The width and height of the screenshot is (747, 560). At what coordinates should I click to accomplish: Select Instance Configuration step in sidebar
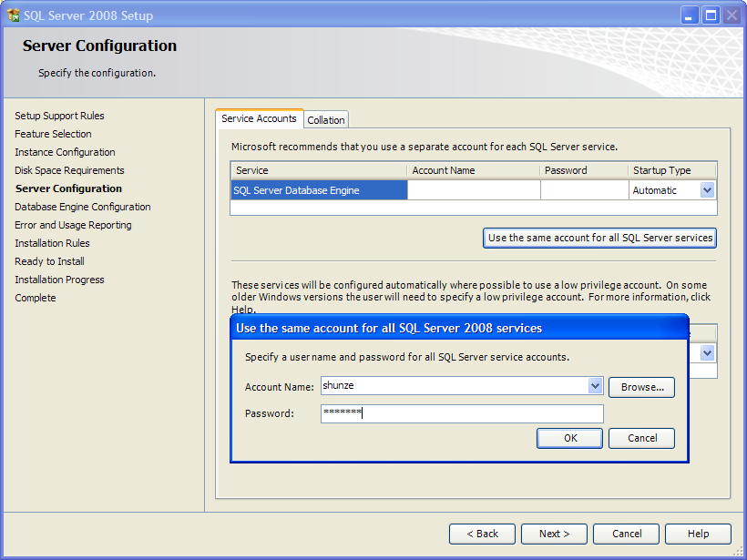pos(65,152)
